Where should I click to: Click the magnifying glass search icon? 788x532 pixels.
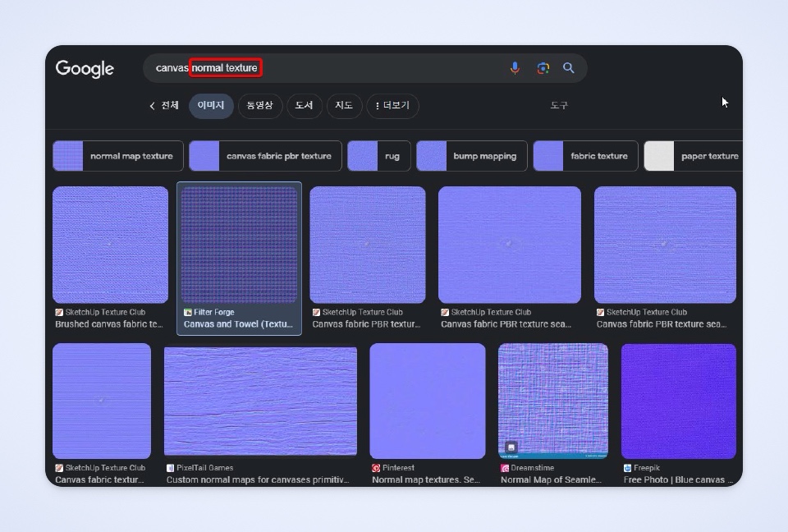pyautogui.click(x=568, y=68)
